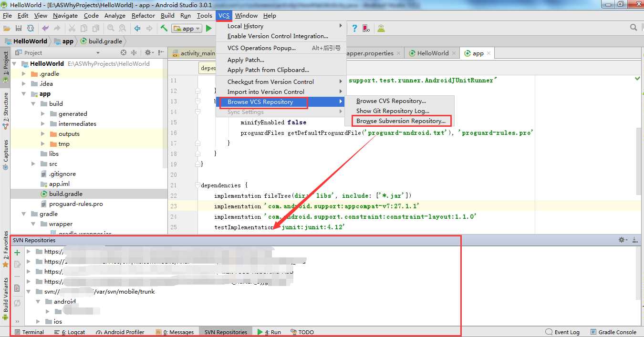Collapse the android folder in SVN tree

coord(38,302)
